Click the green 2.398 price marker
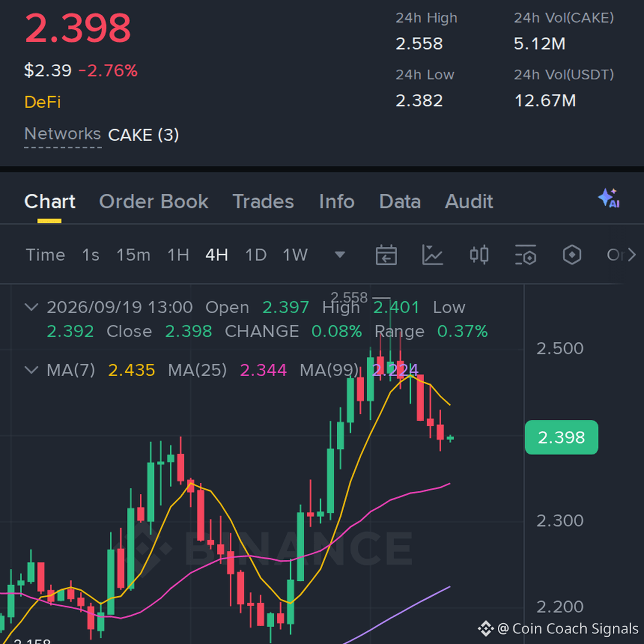The width and height of the screenshot is (644, 644). (561, 438)
